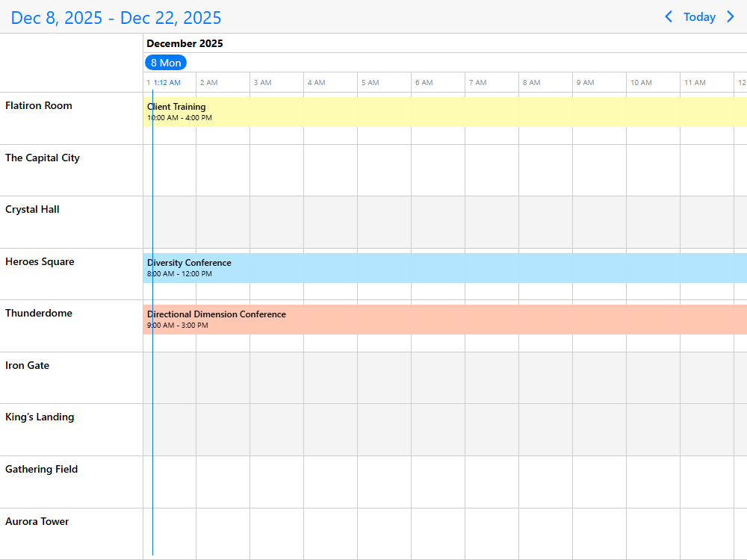Viewport: 747px width, 560px height.
Task: Select the 8 Mon day header
Action: point(166,63)
